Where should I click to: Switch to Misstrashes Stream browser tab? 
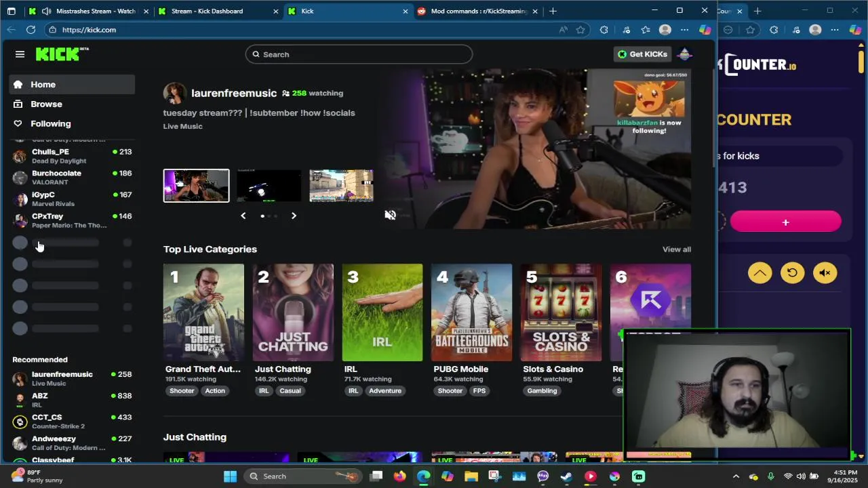click(x=88, y=11)
